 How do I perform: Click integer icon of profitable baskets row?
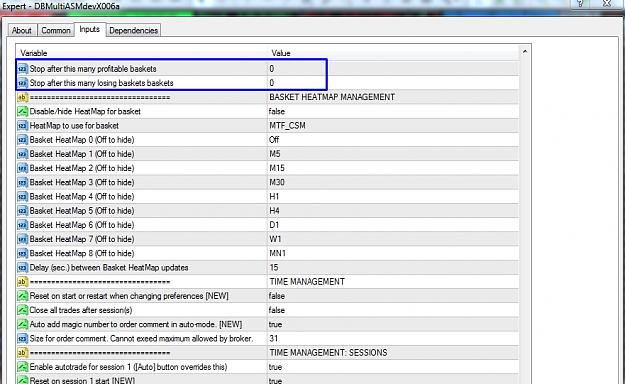pos(22,69)
